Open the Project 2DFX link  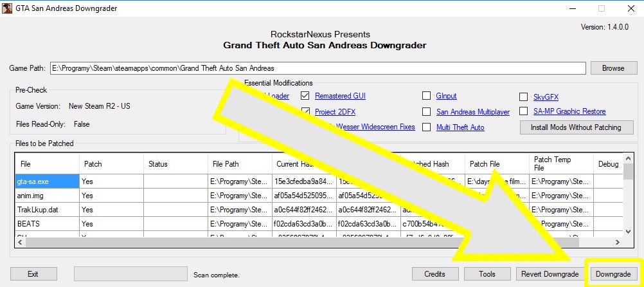point(335,111)
